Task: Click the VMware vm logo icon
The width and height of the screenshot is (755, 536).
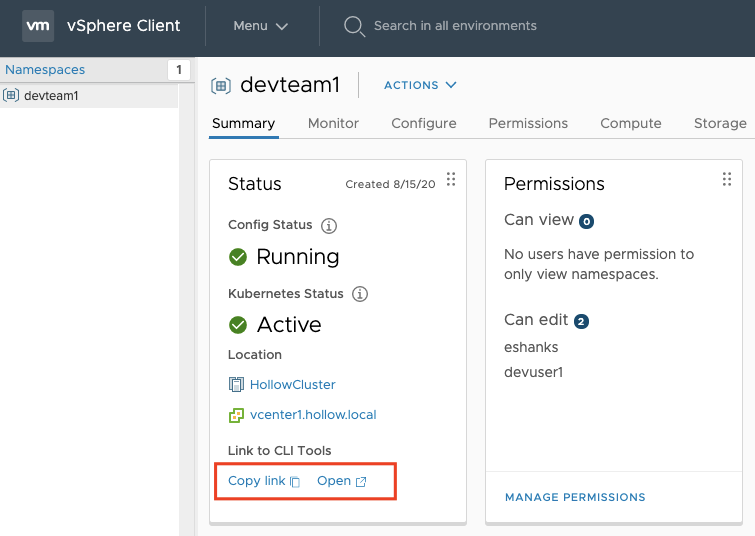Action: [x=38, y=25]
